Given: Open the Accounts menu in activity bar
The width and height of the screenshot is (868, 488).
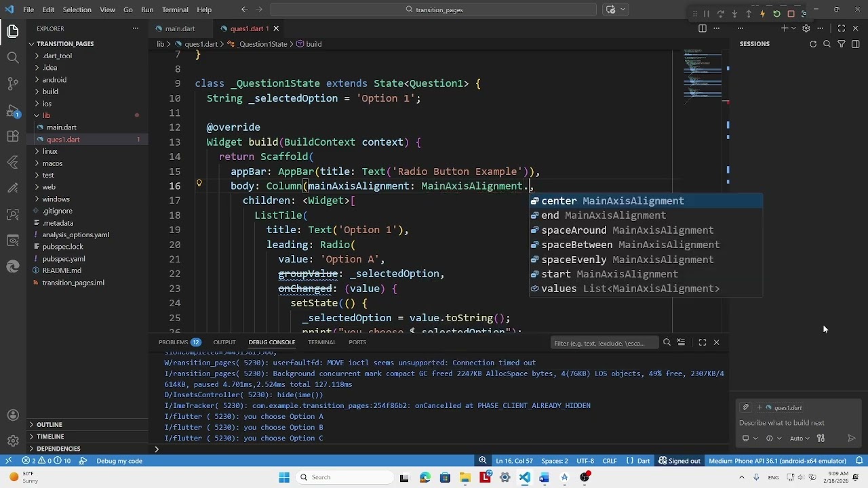Looking at the screenshot, I should point(13,415).
